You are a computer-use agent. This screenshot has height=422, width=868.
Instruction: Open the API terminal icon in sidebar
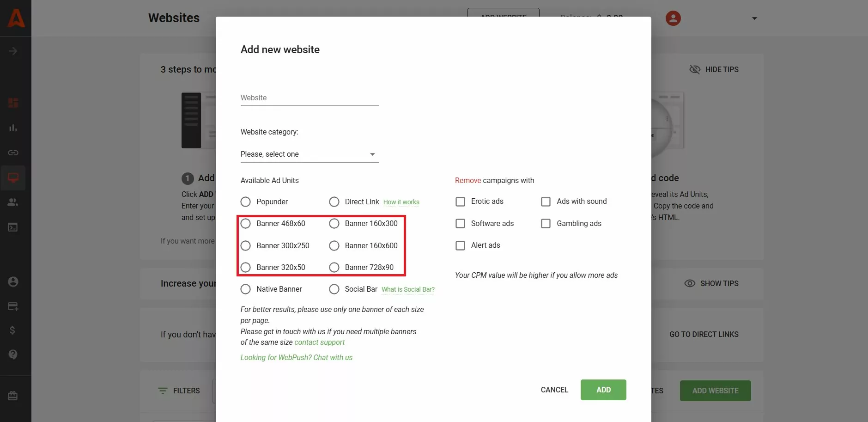[13, 227]
